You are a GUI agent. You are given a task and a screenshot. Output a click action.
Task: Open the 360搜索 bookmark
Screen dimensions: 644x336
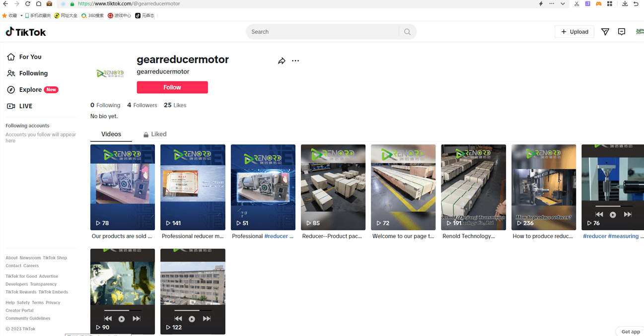pos(93,15)
